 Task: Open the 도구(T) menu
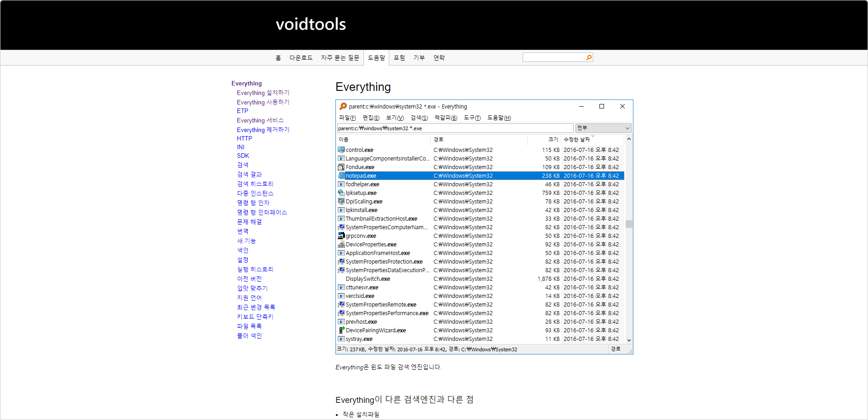point(472,118)
